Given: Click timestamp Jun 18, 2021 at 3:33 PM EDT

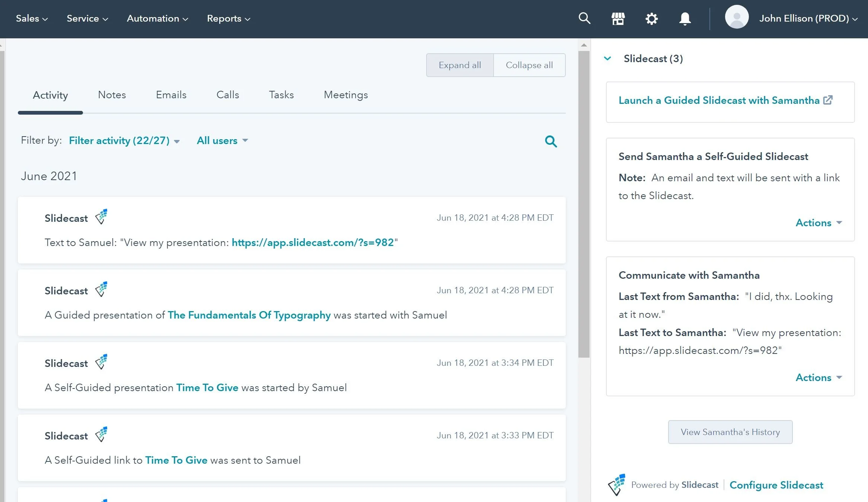Looking at the screenshot, I should [495, 435].
